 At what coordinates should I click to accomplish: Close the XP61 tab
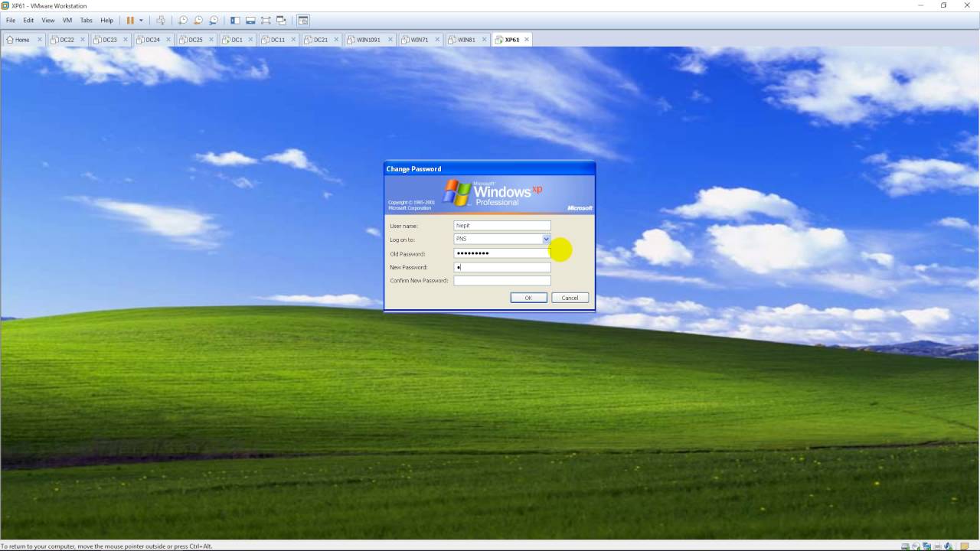coord(527,40)
